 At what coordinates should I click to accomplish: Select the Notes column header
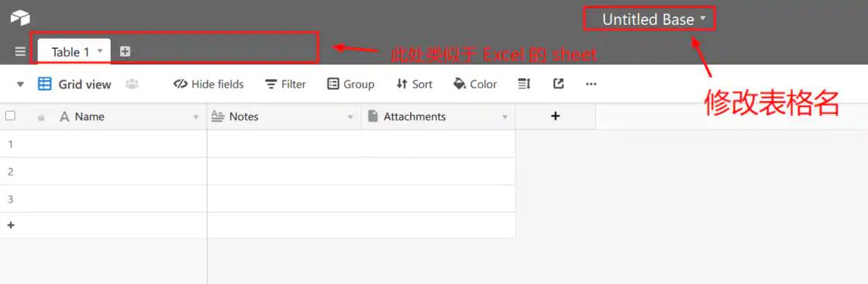(x=284, y=116)
